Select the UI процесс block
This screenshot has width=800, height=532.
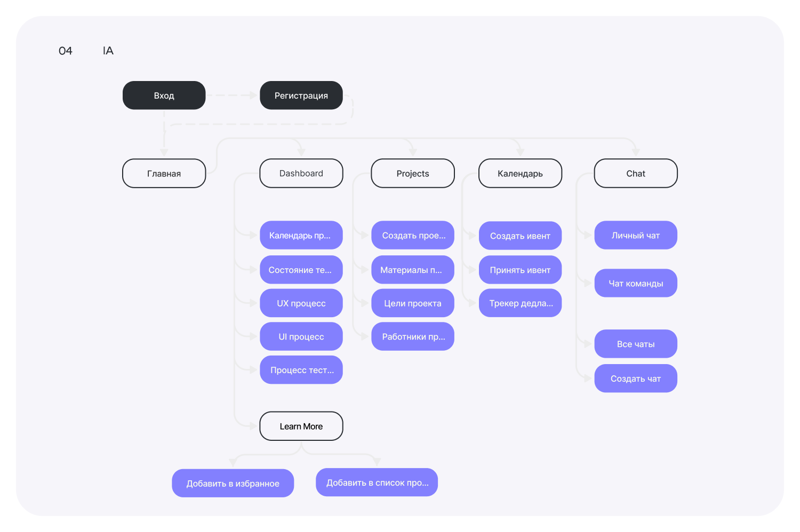click(x=301, y=336)
